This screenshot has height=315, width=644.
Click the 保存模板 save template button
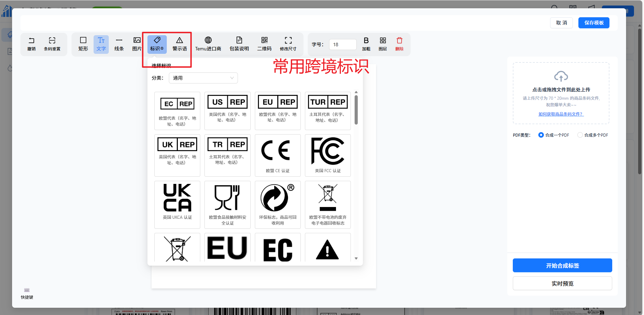(x=594, y=23)
